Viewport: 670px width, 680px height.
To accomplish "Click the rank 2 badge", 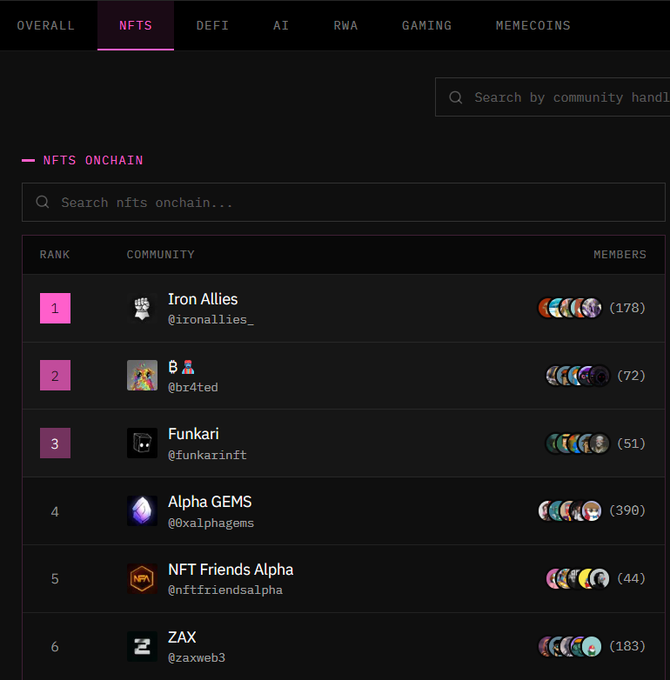I will 55,375.
